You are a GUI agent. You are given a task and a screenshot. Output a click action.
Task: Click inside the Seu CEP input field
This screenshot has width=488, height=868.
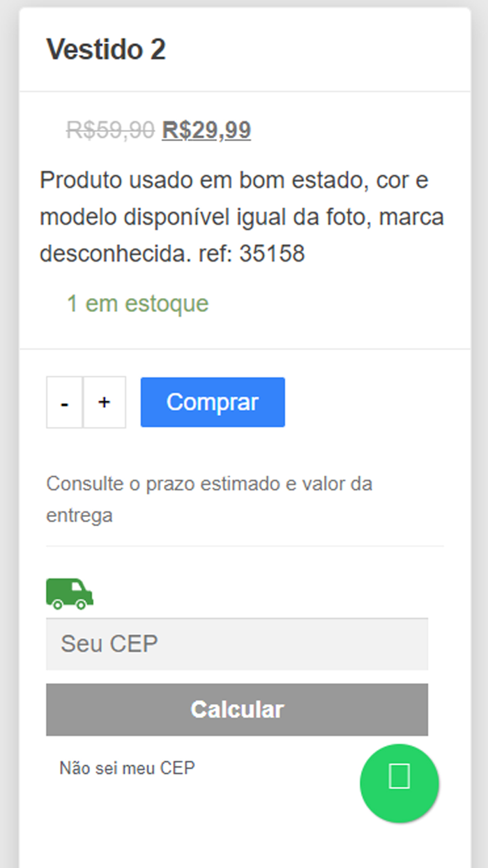(x=237, y=644)
